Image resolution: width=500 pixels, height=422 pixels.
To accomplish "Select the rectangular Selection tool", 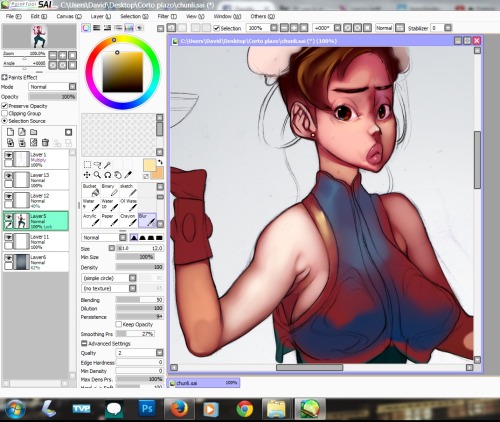I will [x=87, y=164].
